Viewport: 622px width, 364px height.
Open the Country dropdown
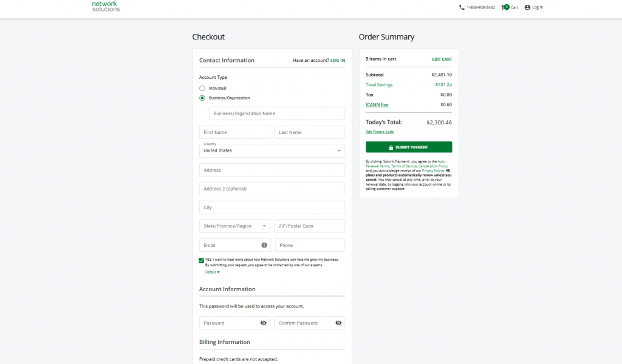tap(272, 150)
